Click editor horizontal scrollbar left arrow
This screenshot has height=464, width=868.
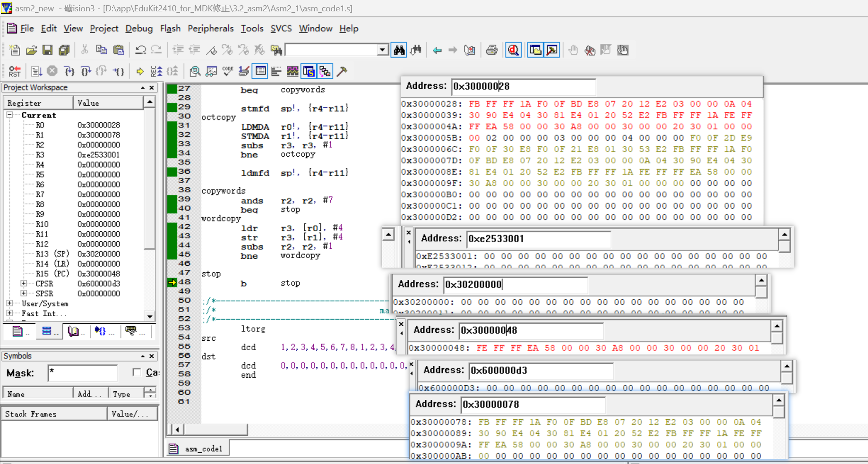[177, 430]
